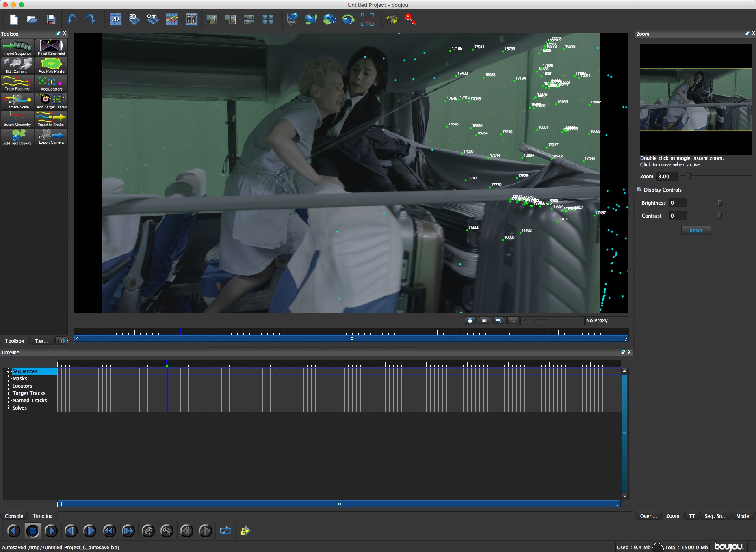Click the stop playback button
This screenshot has height=552, width=756.
[x=33, y=530]
